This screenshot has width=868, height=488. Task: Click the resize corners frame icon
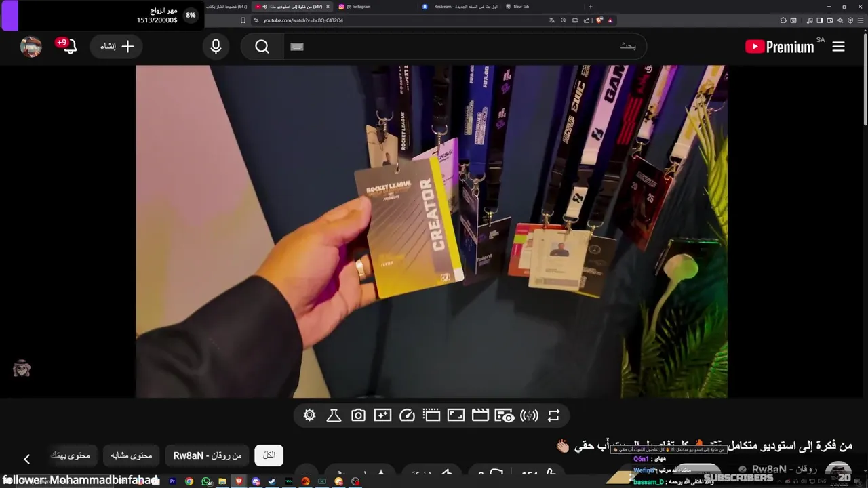point(456,415)
